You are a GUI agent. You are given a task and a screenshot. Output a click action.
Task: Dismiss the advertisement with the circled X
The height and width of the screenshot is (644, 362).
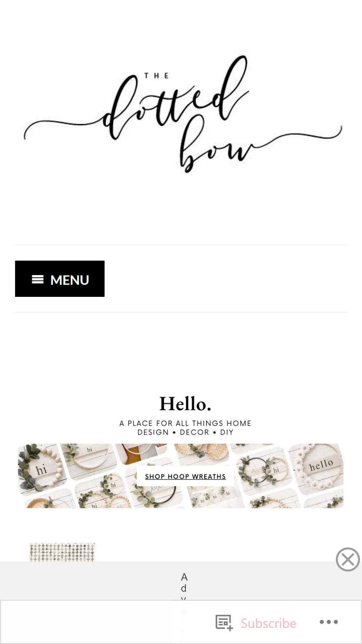tap(348, 559)
